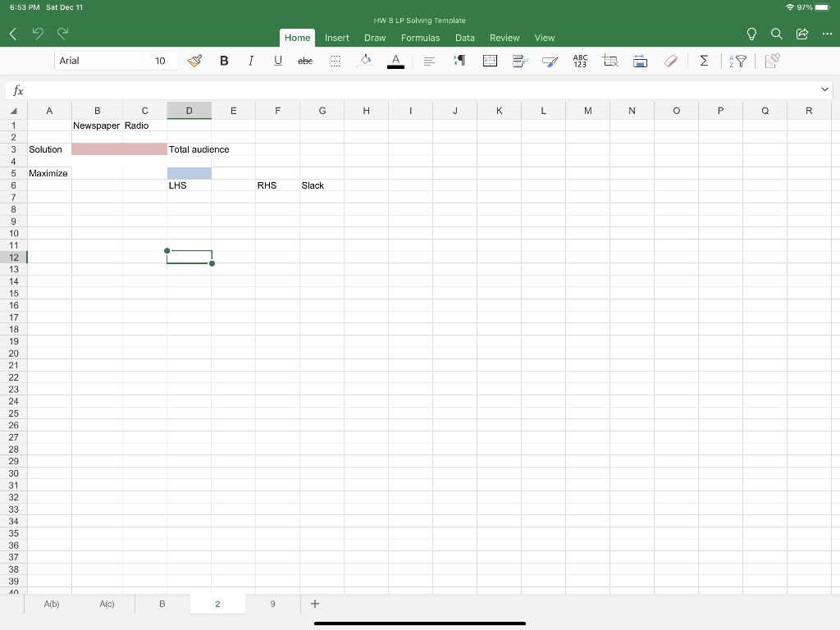Expand the formula bar chevron
The image size is (840, 630).
pos(824,89)
